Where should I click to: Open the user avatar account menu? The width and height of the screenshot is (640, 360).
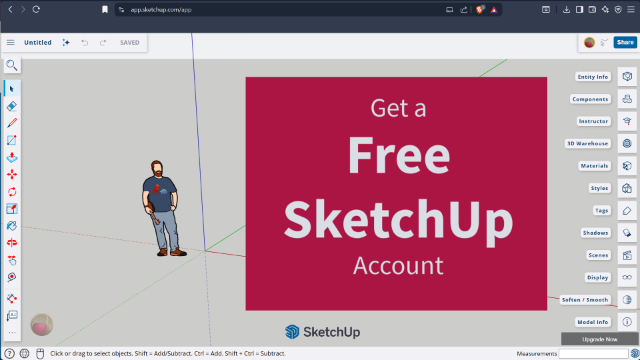589,42
